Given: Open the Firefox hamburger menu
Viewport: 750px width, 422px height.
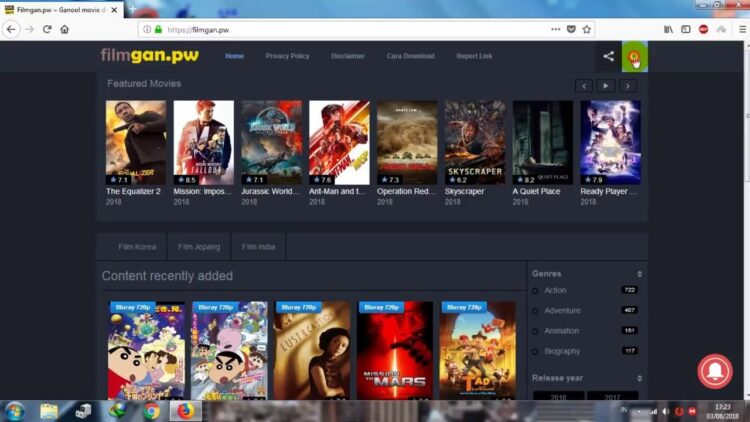Looking at the screenshot, I should click(x=742, y=30).
